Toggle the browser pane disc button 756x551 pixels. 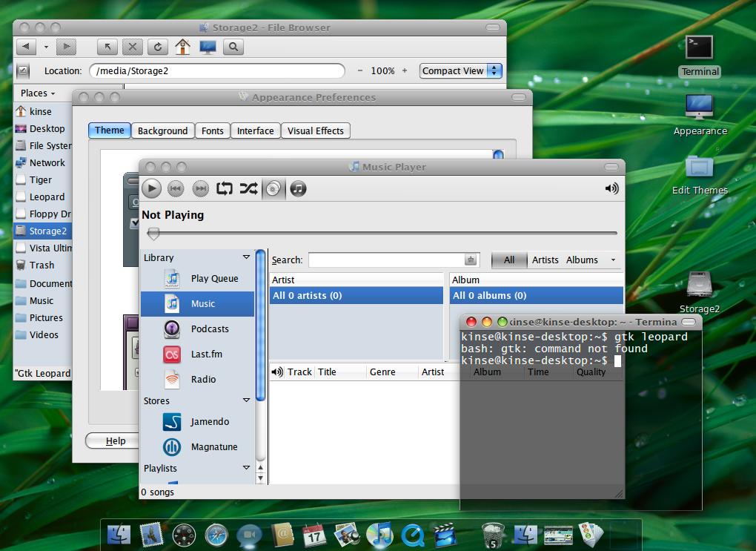pos(273,188)
